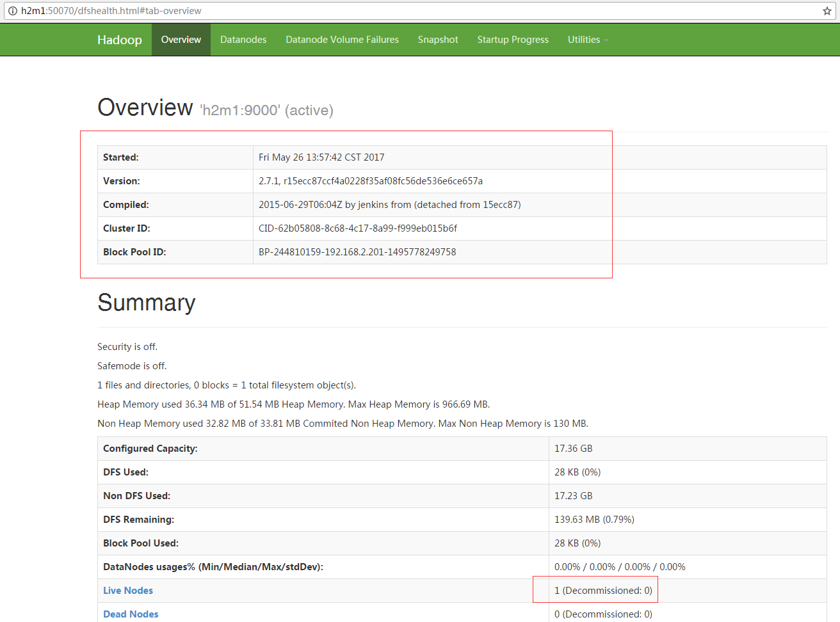Viewport: 840px width, 622px height.
Task: Open the Datanodes tab
Action: pyautogui.click(x=243, y=40)
